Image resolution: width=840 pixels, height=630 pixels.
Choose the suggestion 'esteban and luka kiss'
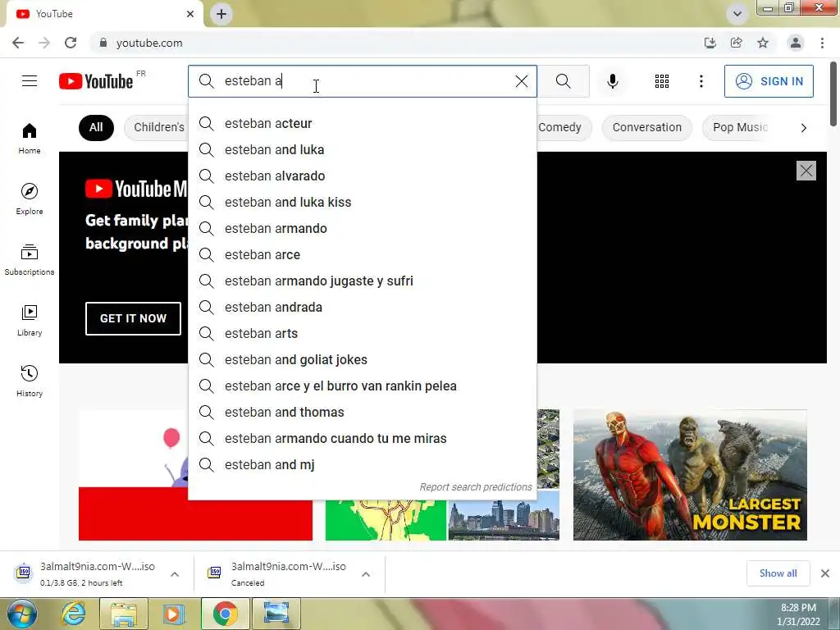coord(363,202)
